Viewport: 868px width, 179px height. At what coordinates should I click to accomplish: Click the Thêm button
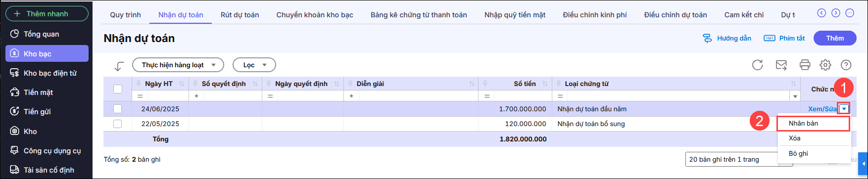coord(835,38)
